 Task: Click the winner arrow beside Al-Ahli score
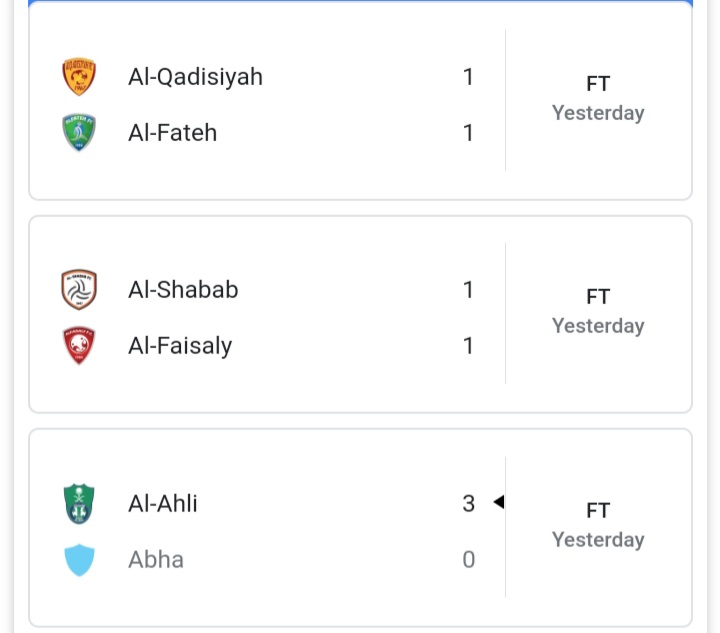[x=499, y=502]
